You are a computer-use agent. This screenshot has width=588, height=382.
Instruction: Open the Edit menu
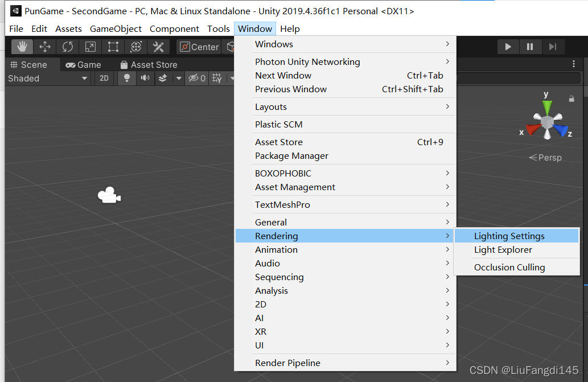[x=39, y=29]
